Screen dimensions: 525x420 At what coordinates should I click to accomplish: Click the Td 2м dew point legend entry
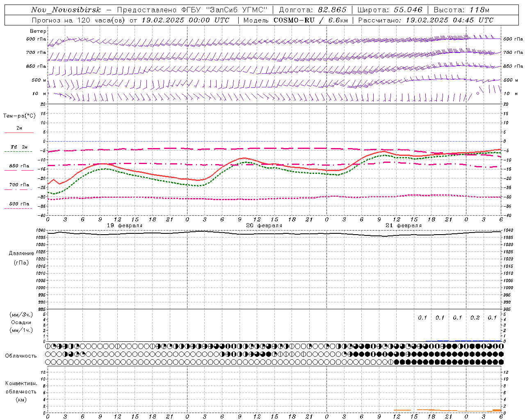pyautogui.click(x=19, y=147)
